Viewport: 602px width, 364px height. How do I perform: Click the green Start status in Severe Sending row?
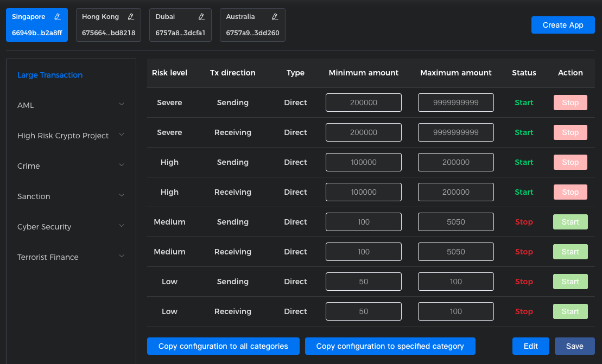(x=524, y=103)
